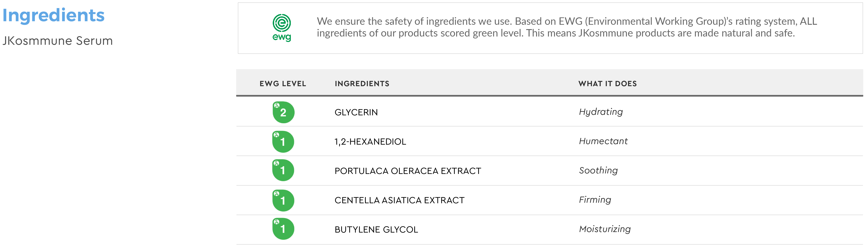Click the Hydrating description text

click(601, 112)
